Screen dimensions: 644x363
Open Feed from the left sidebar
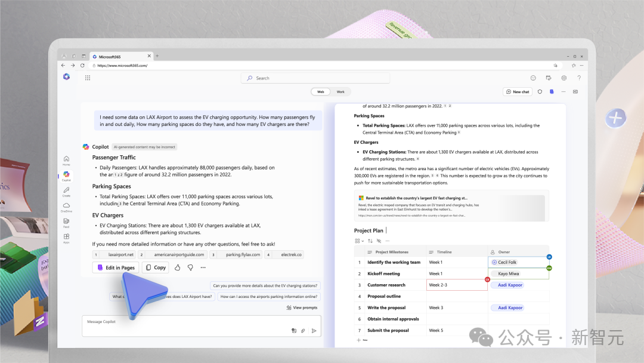(66, 223)
